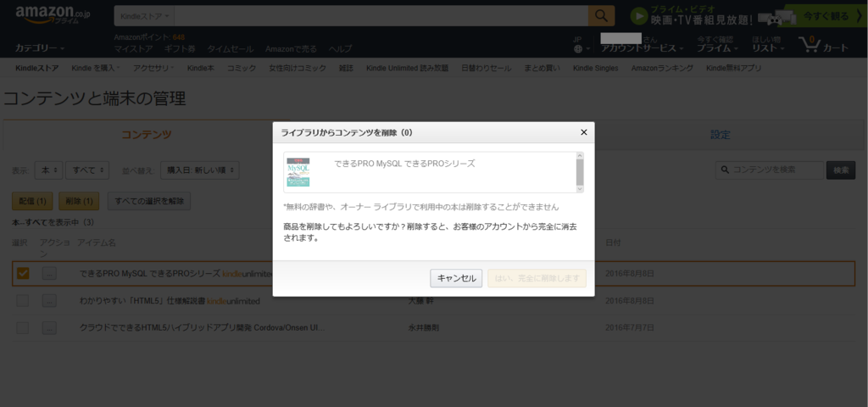Click はい、完全に削除します button
This screenshot has width=868, height=407.
pos(537,278)
